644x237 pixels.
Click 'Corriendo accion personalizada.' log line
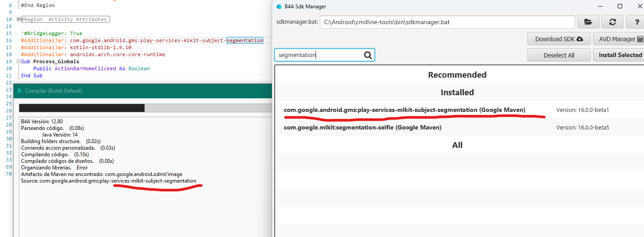tap(68, 148)
